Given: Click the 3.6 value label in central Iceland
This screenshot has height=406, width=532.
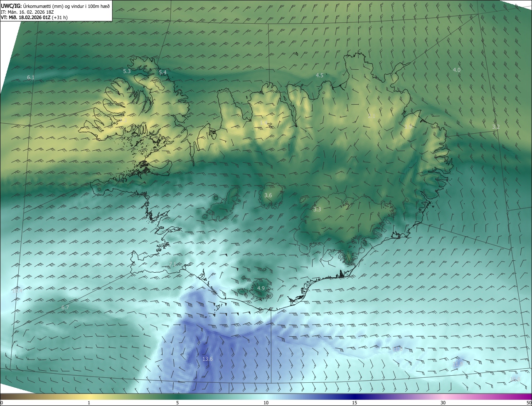Looking at the screenshot, I should [268, 196].
